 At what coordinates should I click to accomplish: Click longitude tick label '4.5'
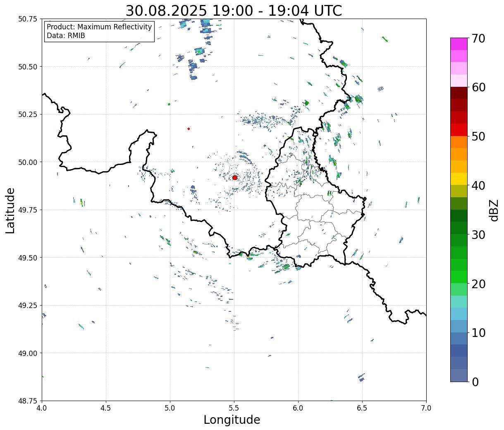pos(106,408)
